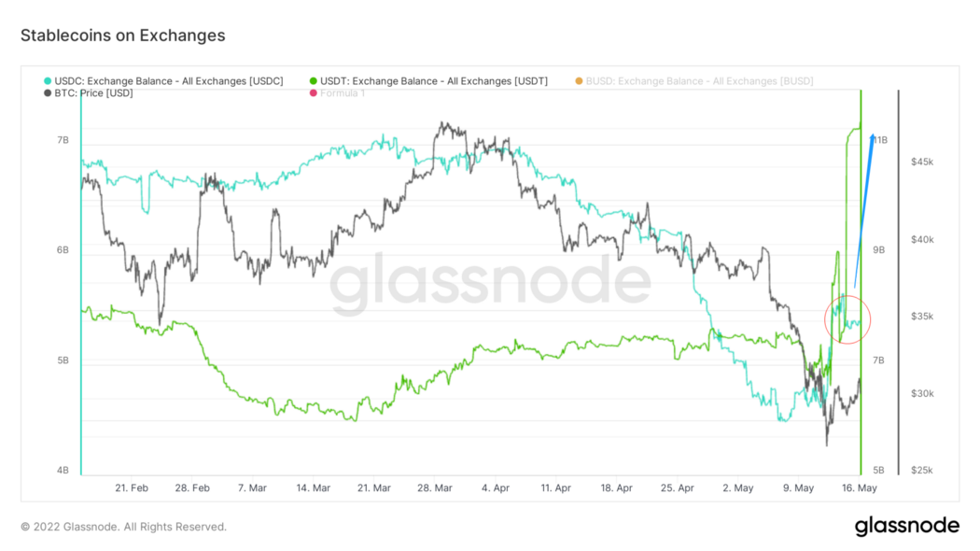980x551 pixels.
Task: Click the central glassnode watermark
Action: click(x=490, y=282)
